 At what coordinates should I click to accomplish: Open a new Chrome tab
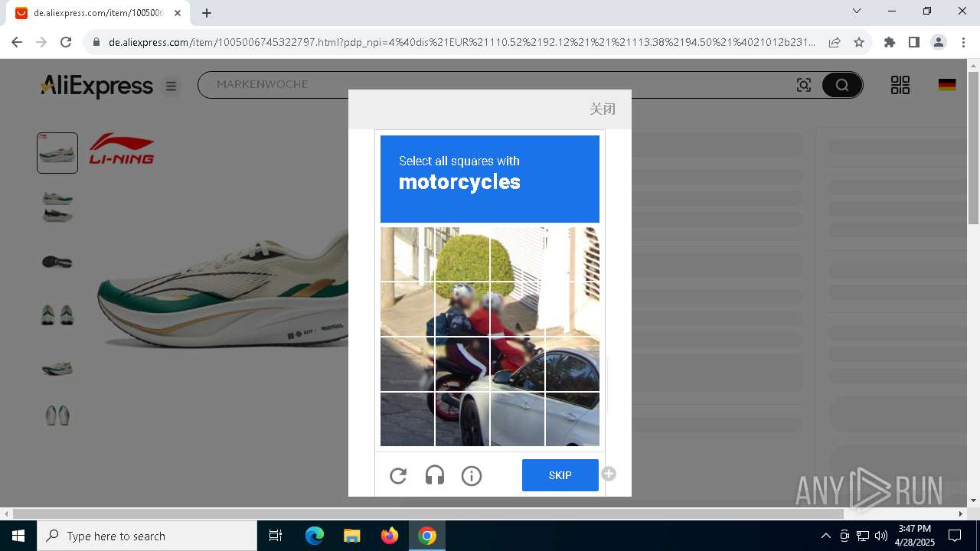click(207, 13)
